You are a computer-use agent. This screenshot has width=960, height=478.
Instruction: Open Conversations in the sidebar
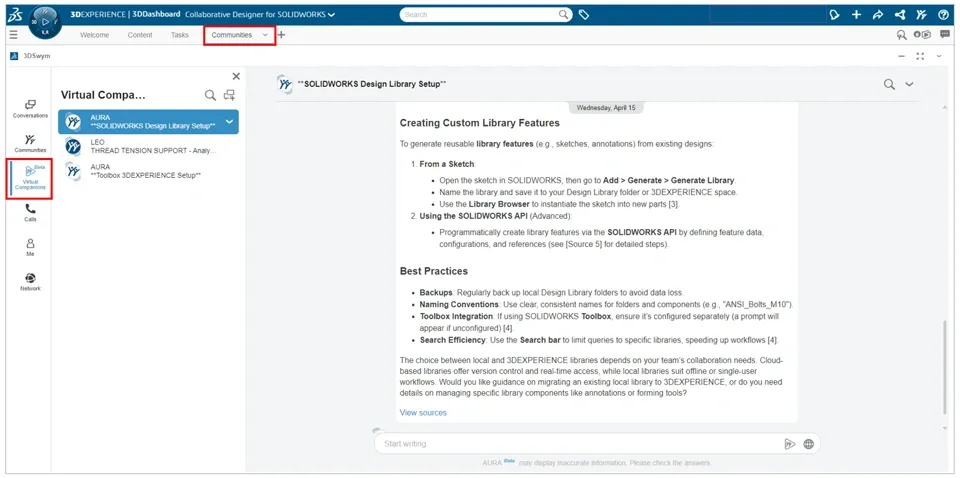tap(30, 109)
